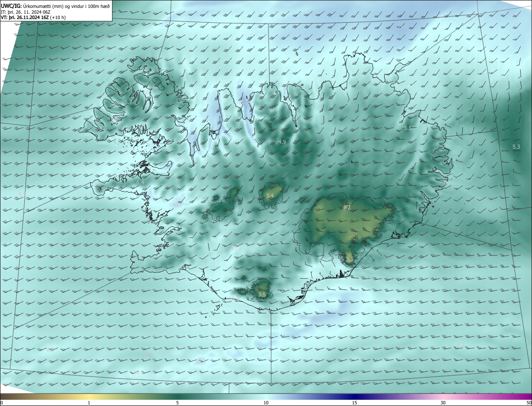
Task: Click the '5' tick on the color scale
Action: [177, 403]
